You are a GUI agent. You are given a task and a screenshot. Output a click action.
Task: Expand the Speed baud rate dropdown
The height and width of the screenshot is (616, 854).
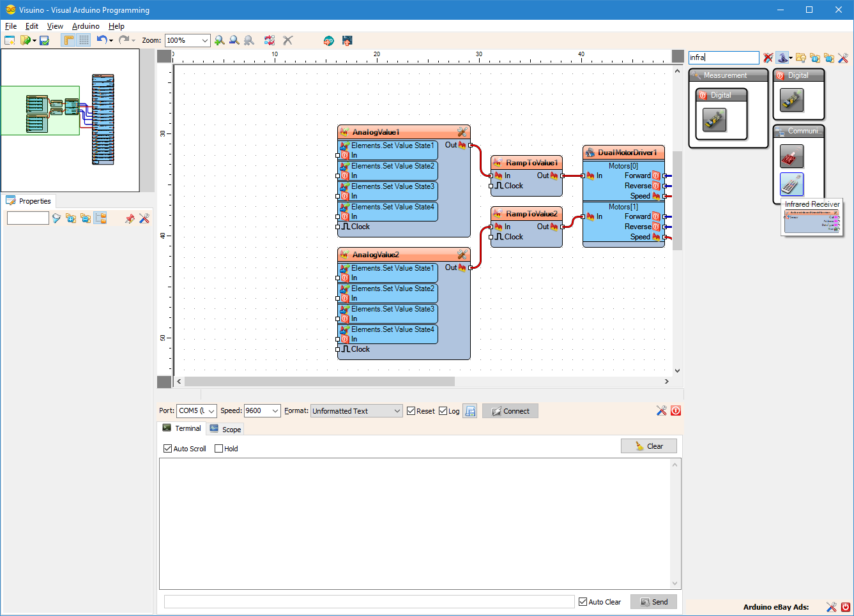[275, 411]
